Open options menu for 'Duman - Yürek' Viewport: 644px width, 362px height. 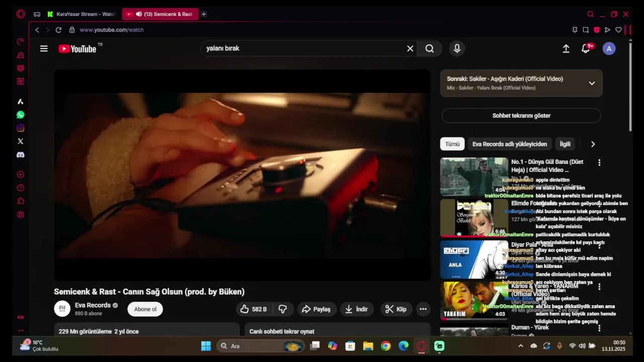[599, 328]
